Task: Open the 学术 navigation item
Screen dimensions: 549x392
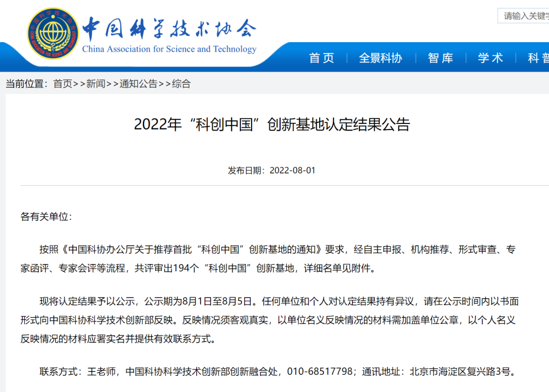Action: click(x=490, y=58)
